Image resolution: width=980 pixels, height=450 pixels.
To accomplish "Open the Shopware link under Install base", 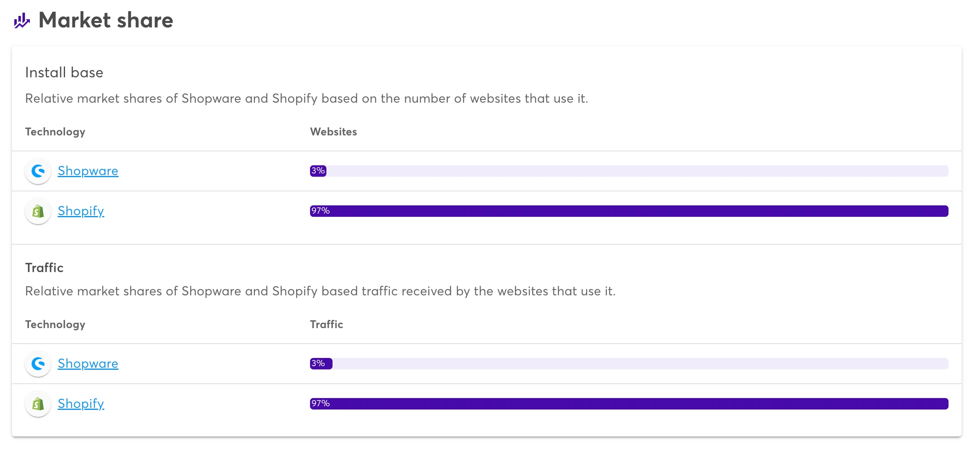I will pyautogui.click(x=88, y=171).
